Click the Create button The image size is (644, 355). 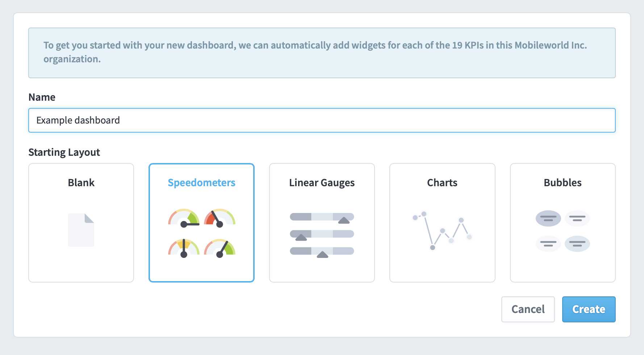pos(589,309)
